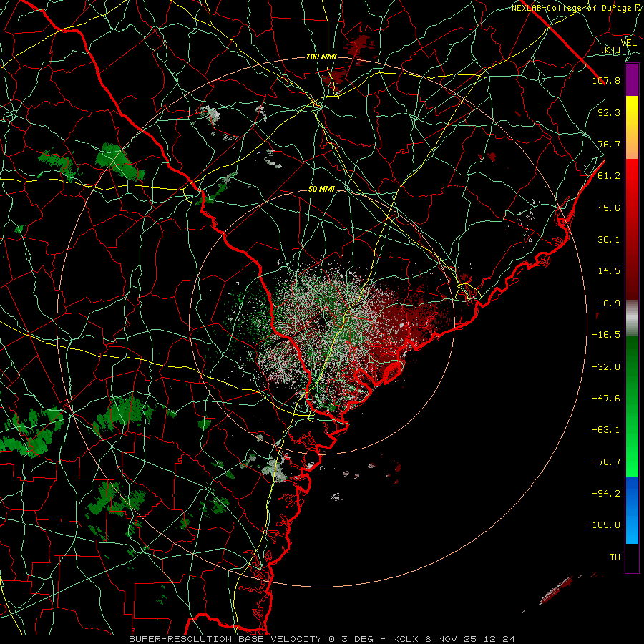Pick the green segment of the velocity color bar
Screen dimensions: 644x644
tap(632, 406)
